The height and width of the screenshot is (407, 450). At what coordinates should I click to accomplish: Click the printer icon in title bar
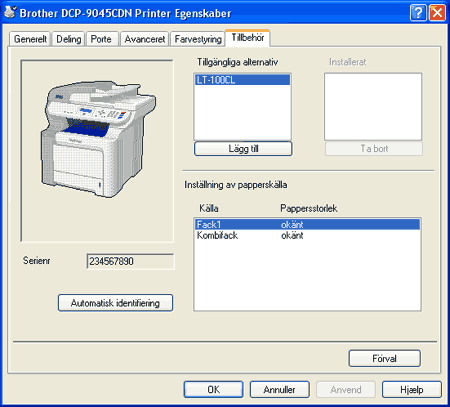[10, 12]
